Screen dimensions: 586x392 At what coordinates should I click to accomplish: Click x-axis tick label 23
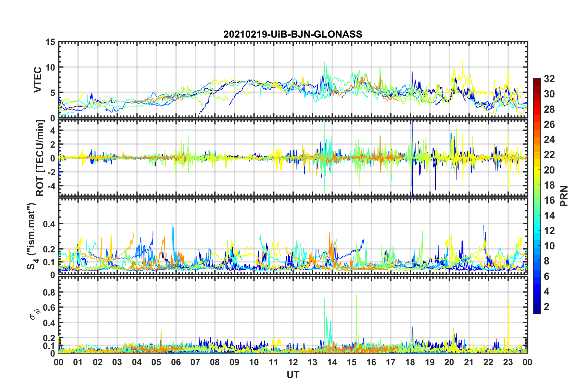pos(508,362)
